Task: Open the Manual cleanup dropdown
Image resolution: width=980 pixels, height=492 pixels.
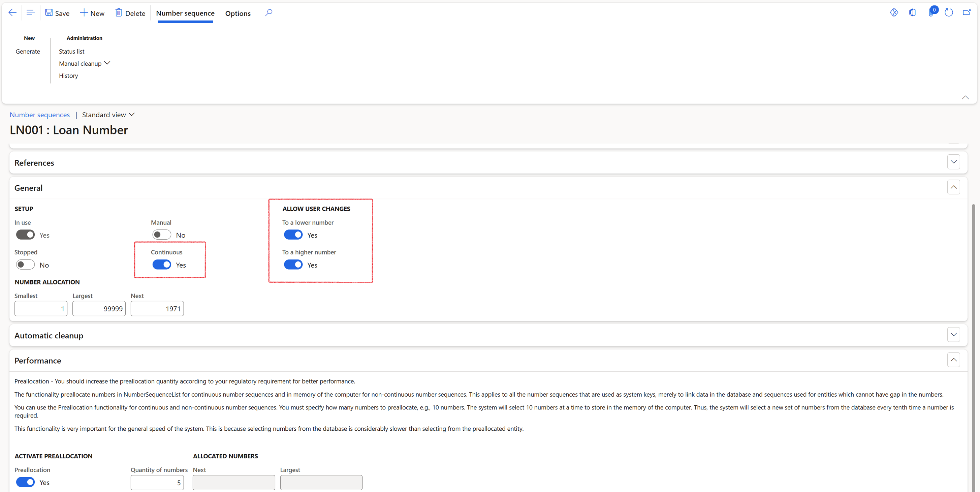Action: point(84,64)
